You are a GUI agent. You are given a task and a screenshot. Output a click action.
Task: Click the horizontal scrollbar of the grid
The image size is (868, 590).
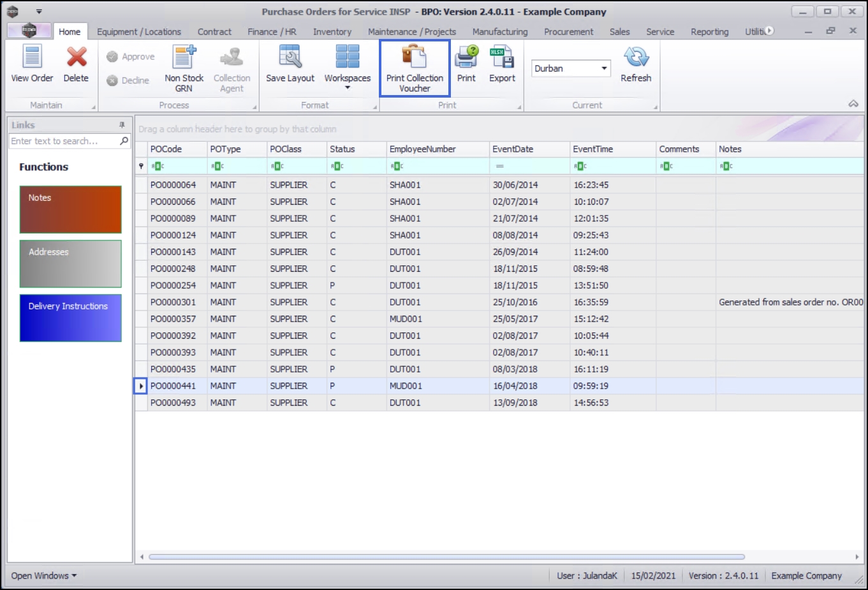coord(446,557)
